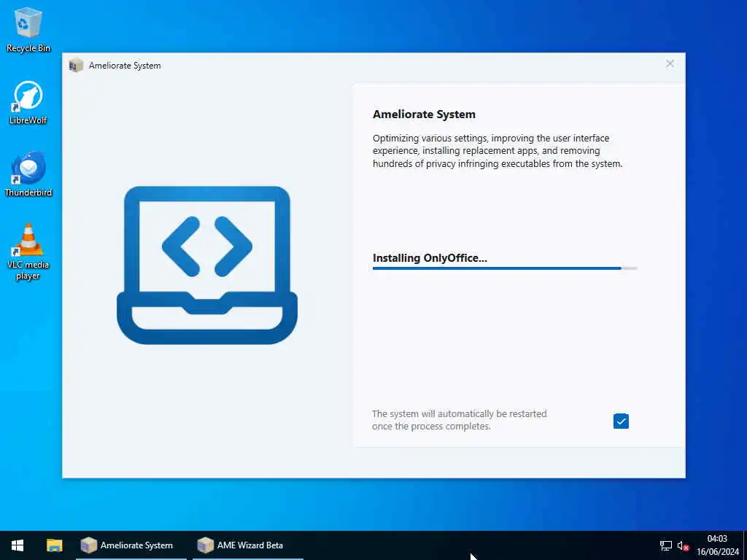747x560 pixels.
Task: Launch the LibreWolf desktop shortcut
Action: click(x=28, y=103)
